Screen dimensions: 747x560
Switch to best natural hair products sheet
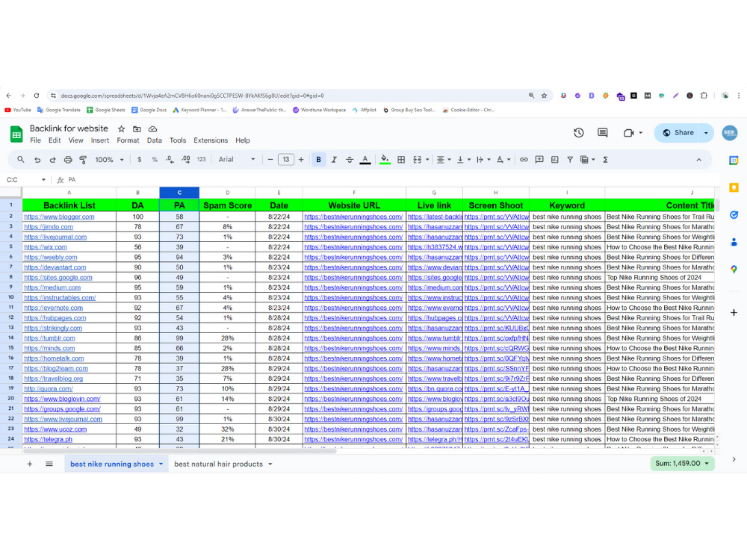(x=219, y=464)
